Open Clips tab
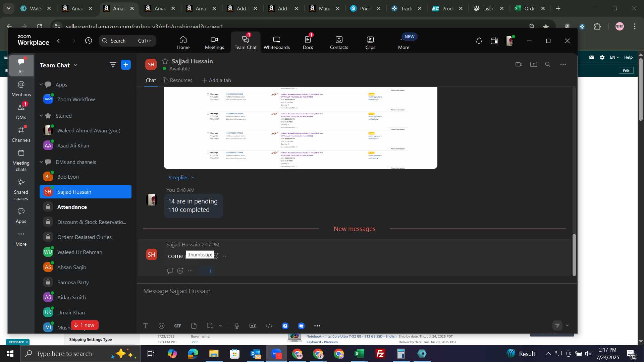 coord(370,43)
